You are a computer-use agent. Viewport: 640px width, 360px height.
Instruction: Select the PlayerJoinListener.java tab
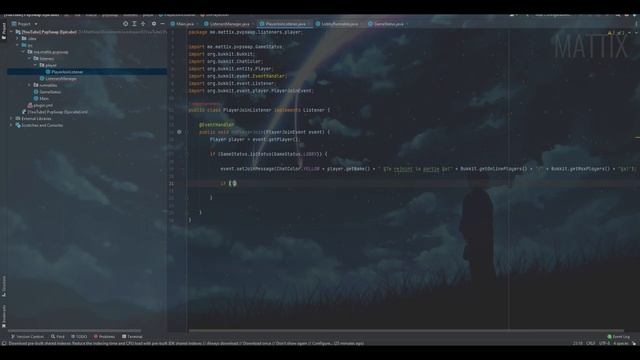coord(284,24)
